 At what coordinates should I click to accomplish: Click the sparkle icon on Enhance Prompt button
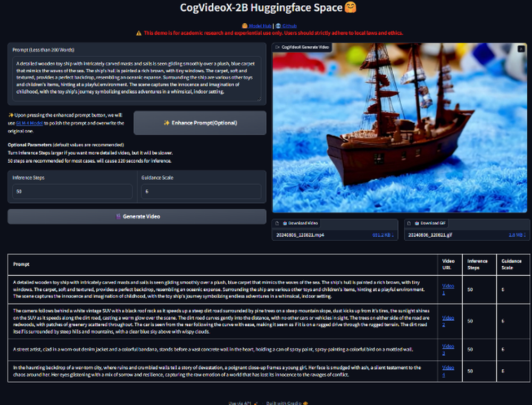pos(166,123)
